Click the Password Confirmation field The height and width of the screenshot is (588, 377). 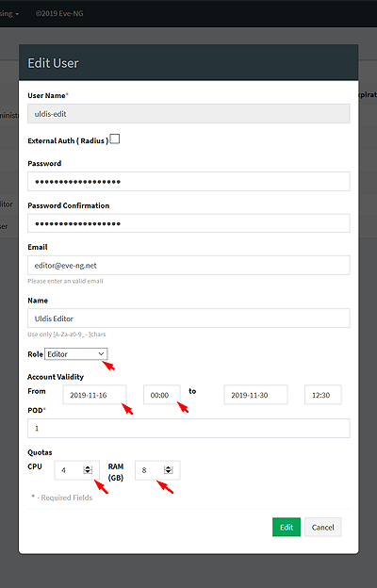[188, 223]
